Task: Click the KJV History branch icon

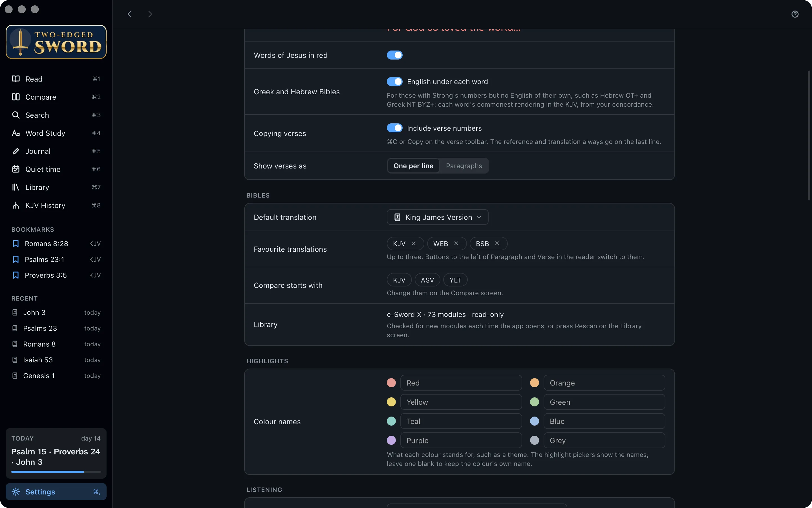Action: point(16,206)
